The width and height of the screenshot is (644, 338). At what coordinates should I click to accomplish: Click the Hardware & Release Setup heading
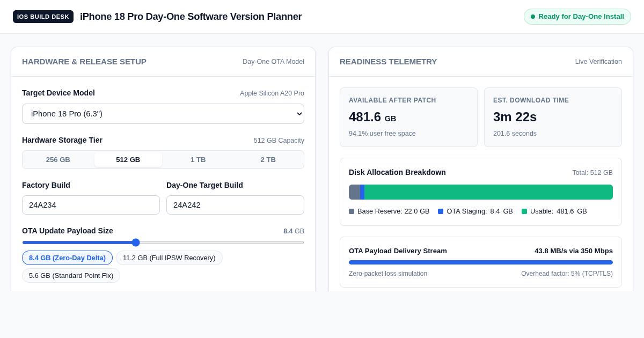point(84,62)
